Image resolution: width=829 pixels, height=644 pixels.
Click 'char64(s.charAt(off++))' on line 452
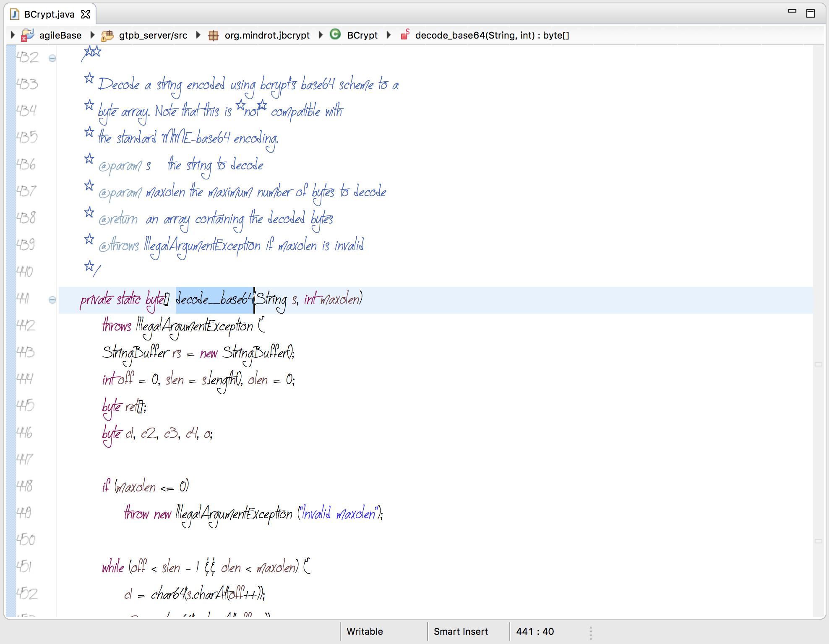[x=207, y=594]
